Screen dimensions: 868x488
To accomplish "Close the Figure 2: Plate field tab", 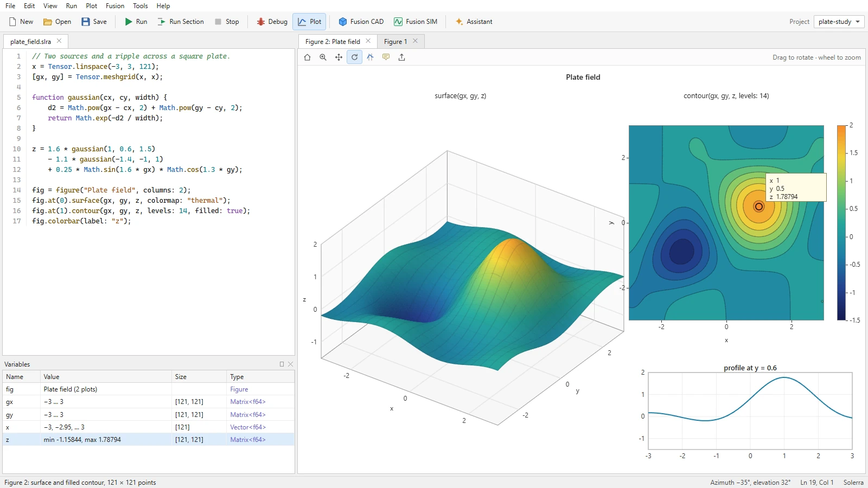I will pos(368,41).
